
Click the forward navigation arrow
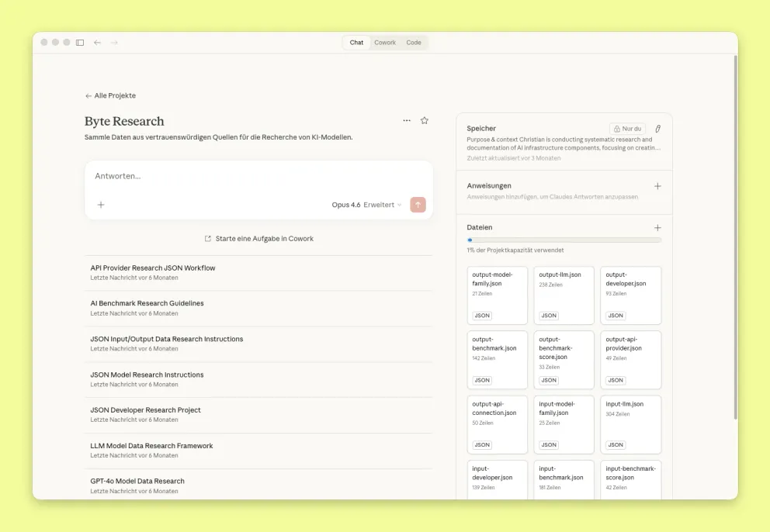click(113, 43)
